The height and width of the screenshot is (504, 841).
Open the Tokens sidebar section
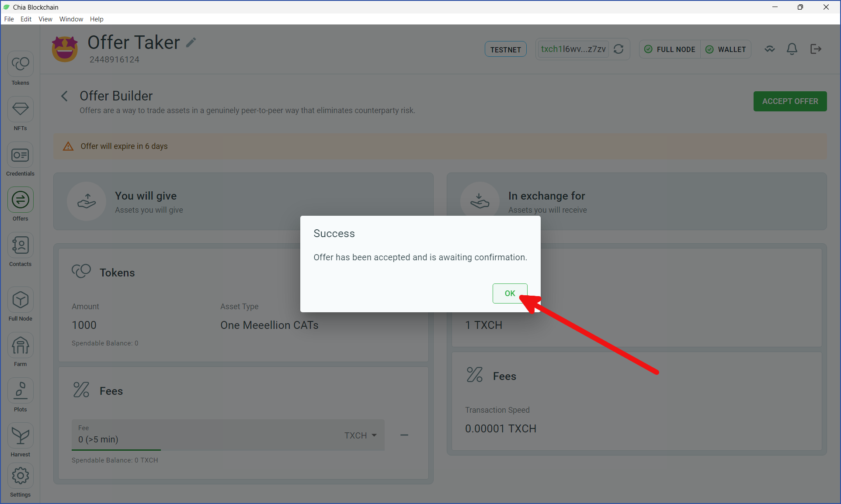tap(20, 69)
